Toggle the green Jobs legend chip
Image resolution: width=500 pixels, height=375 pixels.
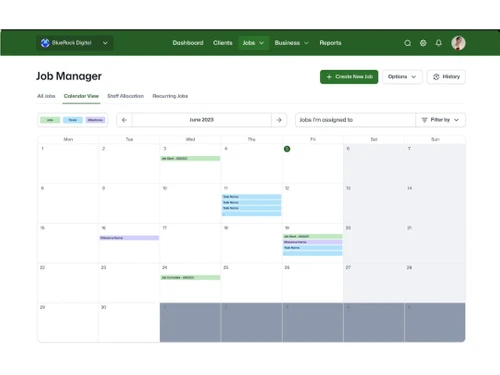pos(50,120)
